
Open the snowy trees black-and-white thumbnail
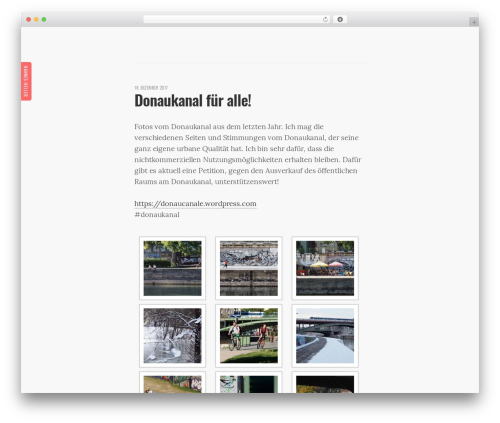(x=172, y=335)
